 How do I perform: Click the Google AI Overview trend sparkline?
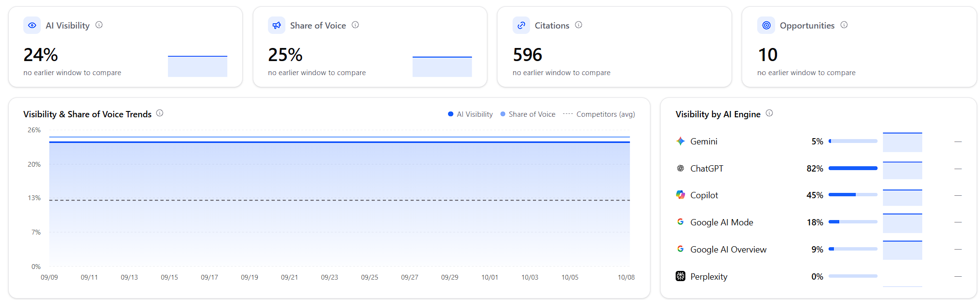[x=902, y=250]
